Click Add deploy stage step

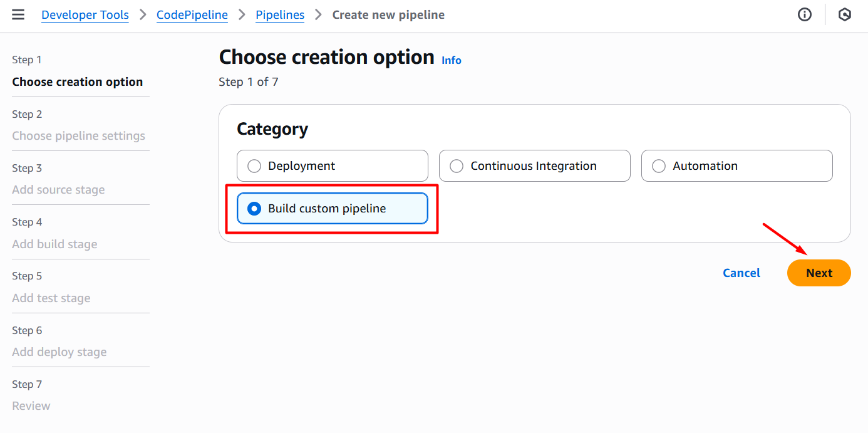[x=59, y=352]
